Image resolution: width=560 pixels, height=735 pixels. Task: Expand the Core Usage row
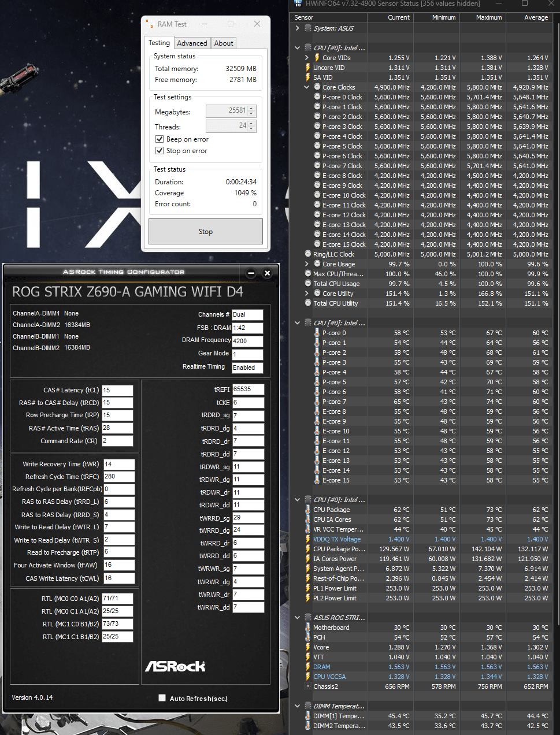[306, 264]
